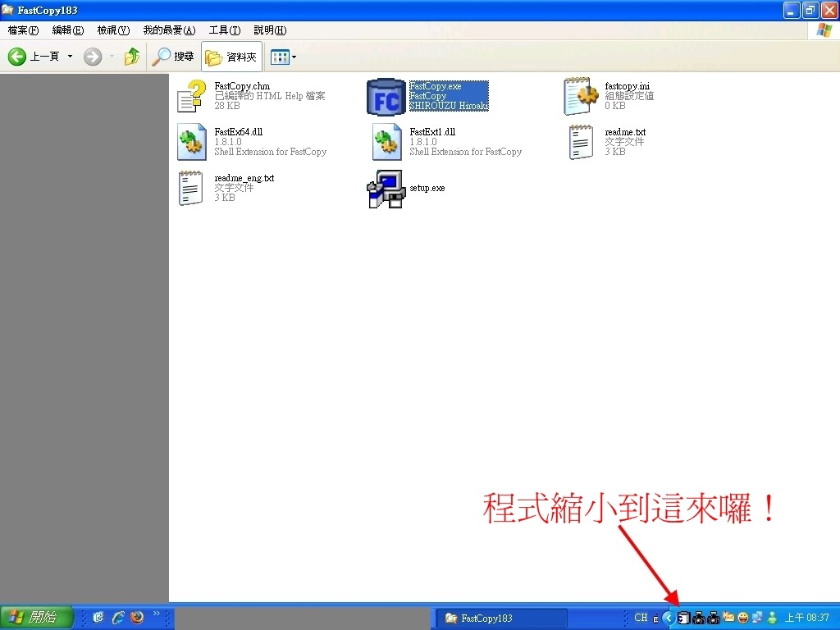Click the Forward arrow toolbar icon
The image size is (840, 630).
pyautogui.click(x=93, y=57)
